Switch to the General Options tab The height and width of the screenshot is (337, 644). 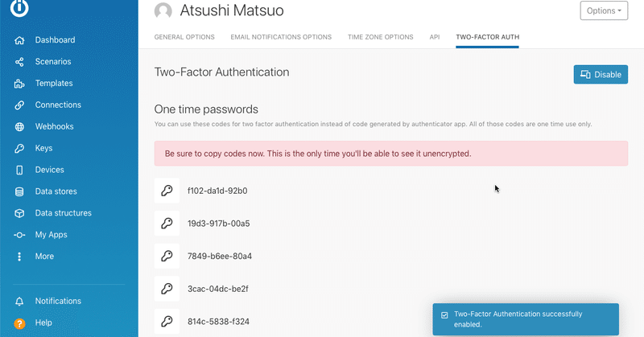tap(184, 37)
